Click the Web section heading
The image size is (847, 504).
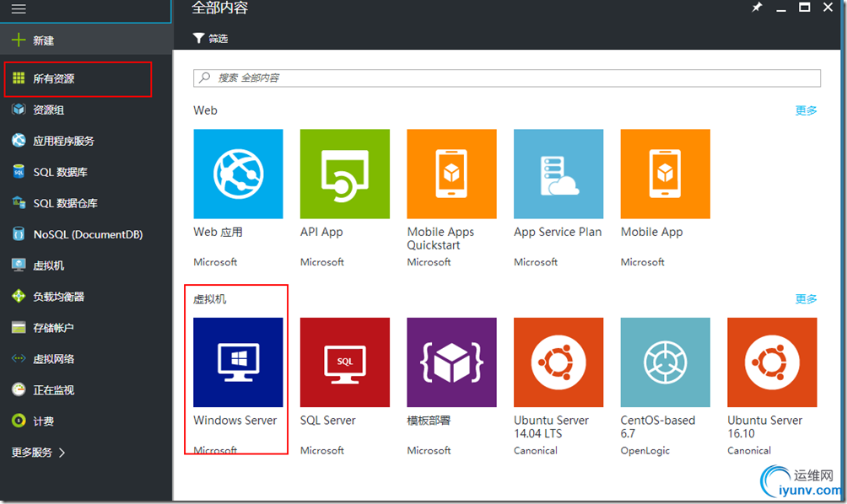pos(205,110)
